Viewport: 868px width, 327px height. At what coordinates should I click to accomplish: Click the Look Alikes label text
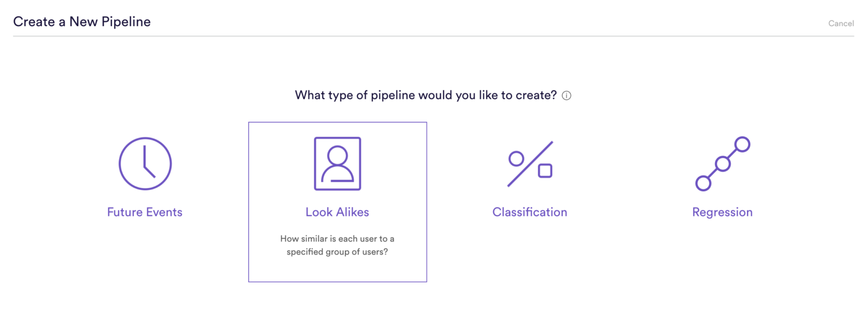tap(337, 212)
